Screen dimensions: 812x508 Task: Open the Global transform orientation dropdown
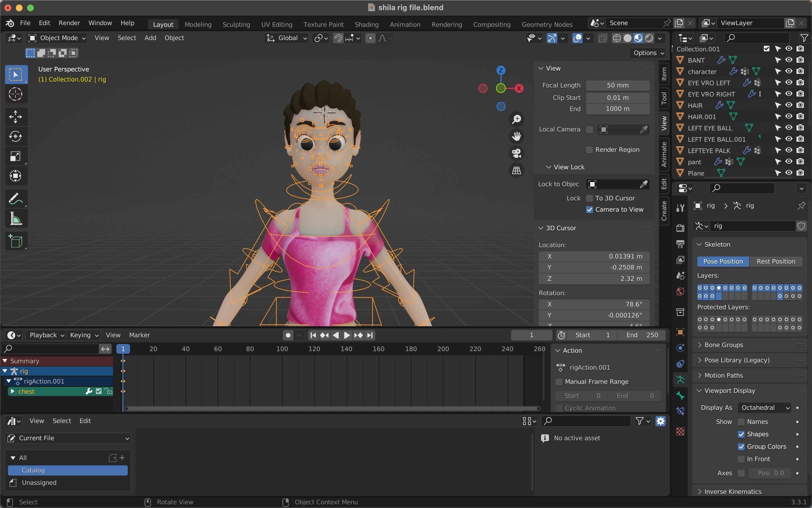coord(286,38)
